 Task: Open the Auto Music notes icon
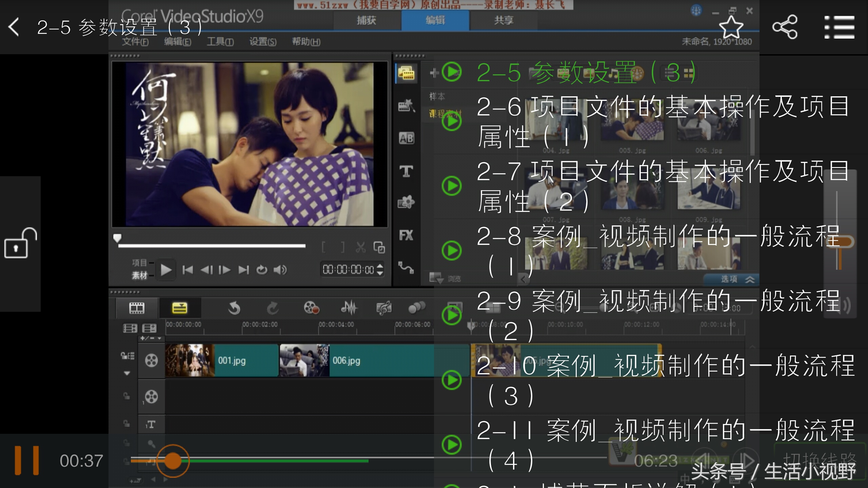tap(384, 308)
